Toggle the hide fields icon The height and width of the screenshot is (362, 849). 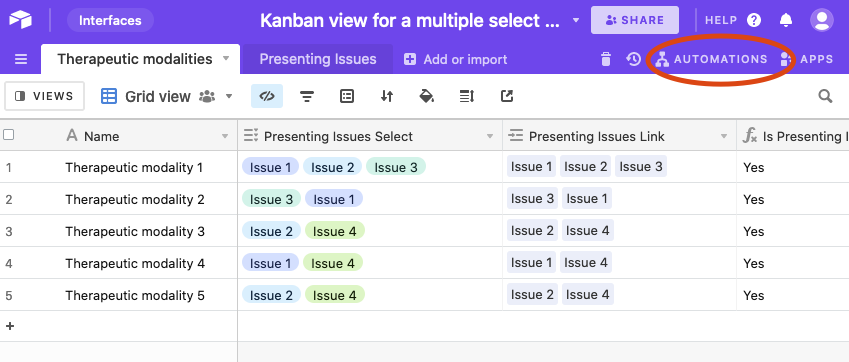coord(267,96)
